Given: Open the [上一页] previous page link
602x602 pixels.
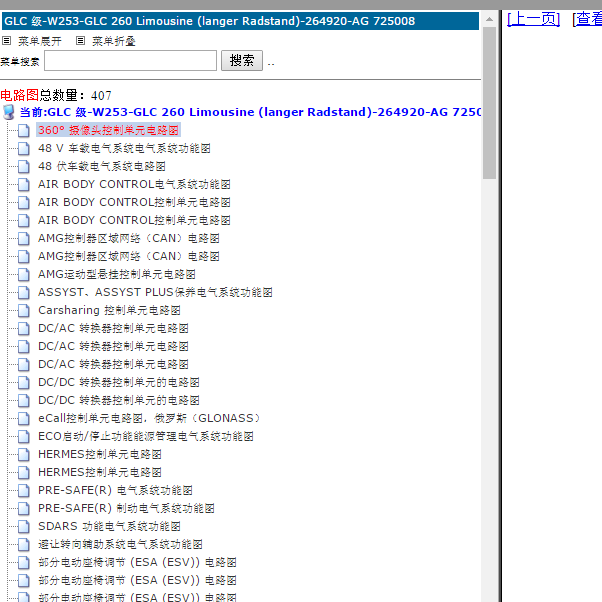Looking at the screenshot, I should pos(533,18).
